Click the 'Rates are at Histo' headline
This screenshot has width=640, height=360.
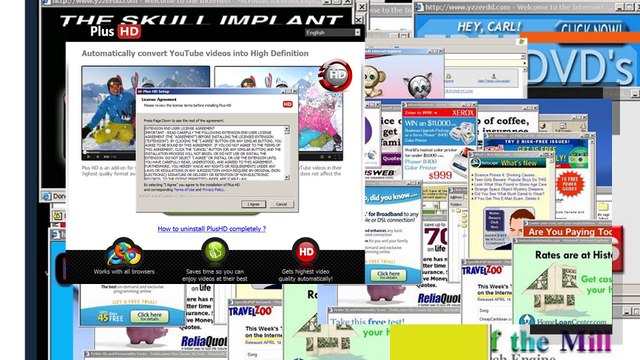coord(573,255)
